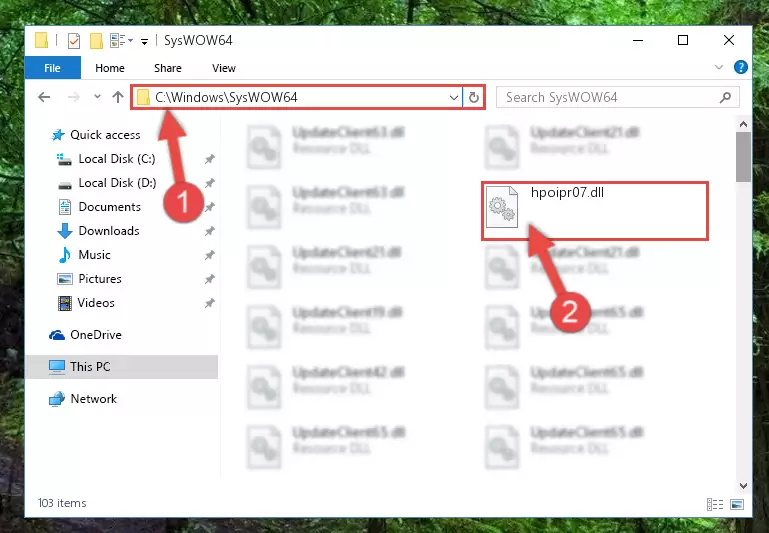Maximize the SysWOW64 window
Viewport: 769px width, 533px height.
[683, 40]
